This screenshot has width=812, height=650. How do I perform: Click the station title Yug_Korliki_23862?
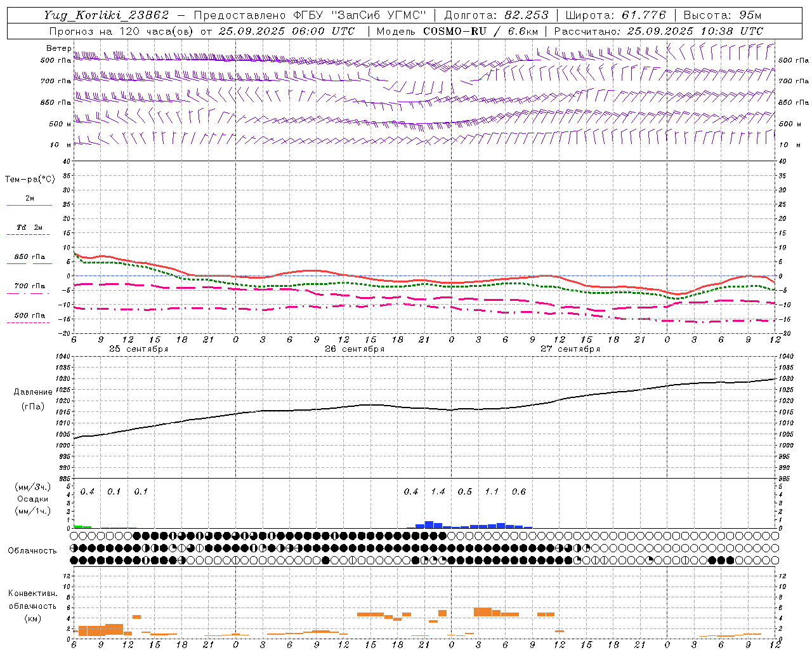click(x=107, y=15)
